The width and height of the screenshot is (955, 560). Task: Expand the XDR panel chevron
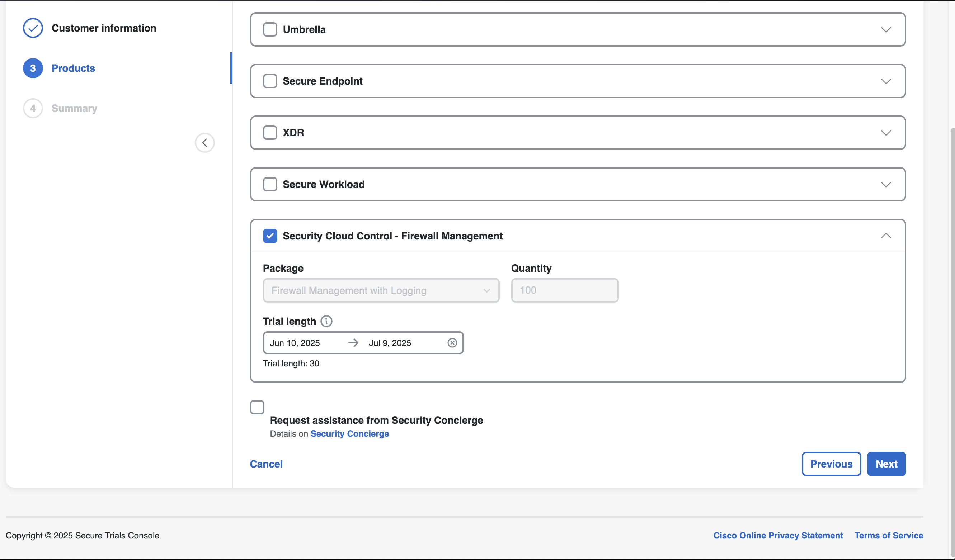point(886,133)
